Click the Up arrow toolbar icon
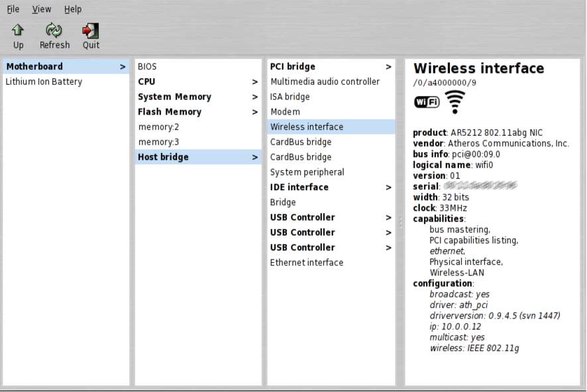587x392 pixels. point(18,30)
